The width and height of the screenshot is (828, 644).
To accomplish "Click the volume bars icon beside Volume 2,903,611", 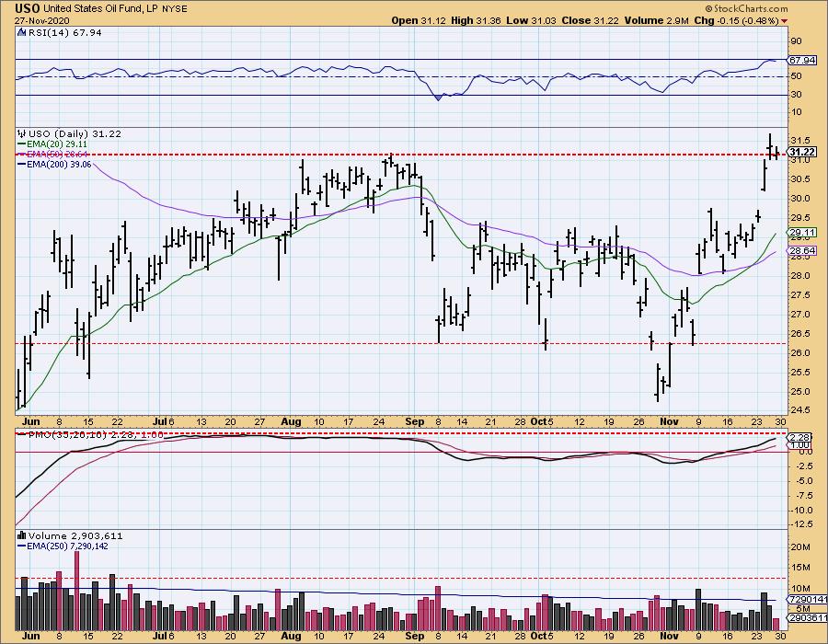I will point(22,535).
